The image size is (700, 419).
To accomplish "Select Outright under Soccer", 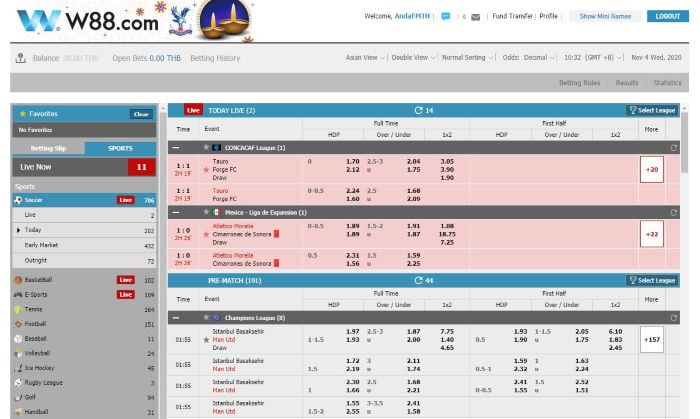I will (x=84, y=261).
